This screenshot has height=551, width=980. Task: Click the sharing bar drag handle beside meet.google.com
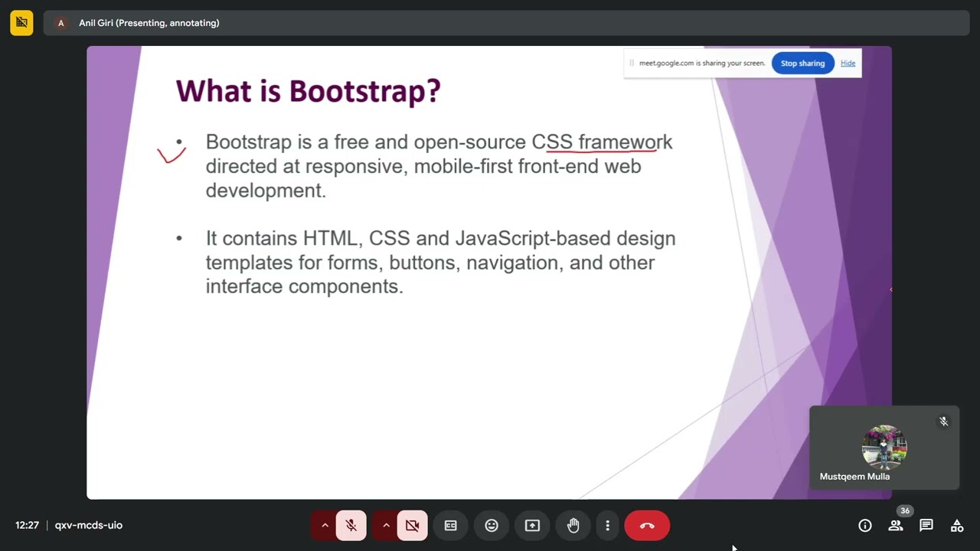pyautogui.click(x=632, y=64)
